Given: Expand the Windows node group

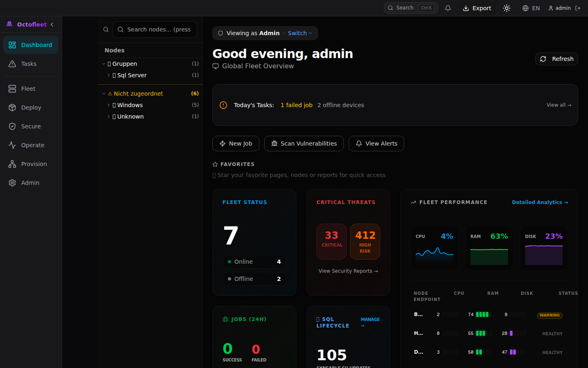Looking at the screenshot, I should [108, 105].
